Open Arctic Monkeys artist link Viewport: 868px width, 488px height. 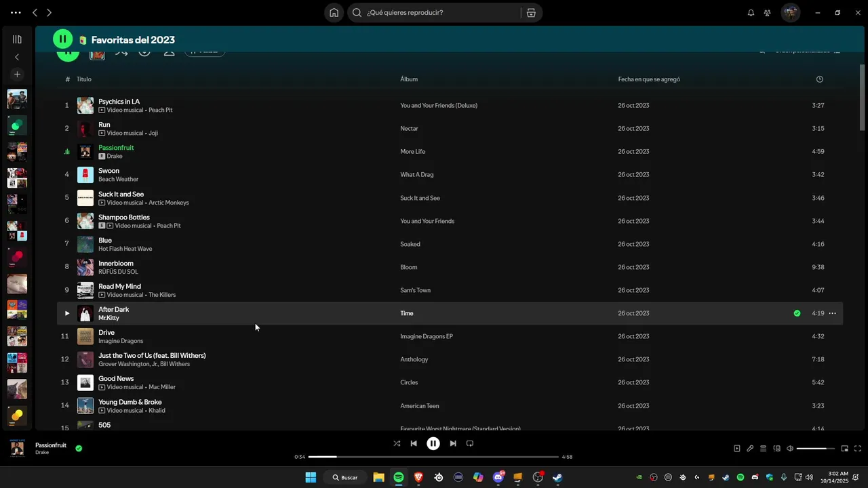(169, 203)
